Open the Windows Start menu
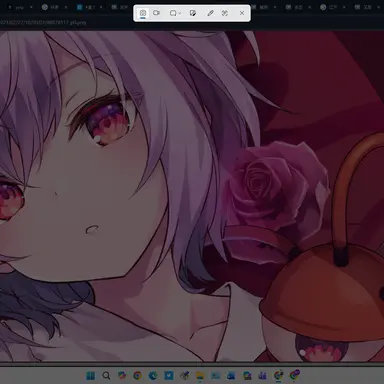384x384 pixels. (x=90, y=376)
